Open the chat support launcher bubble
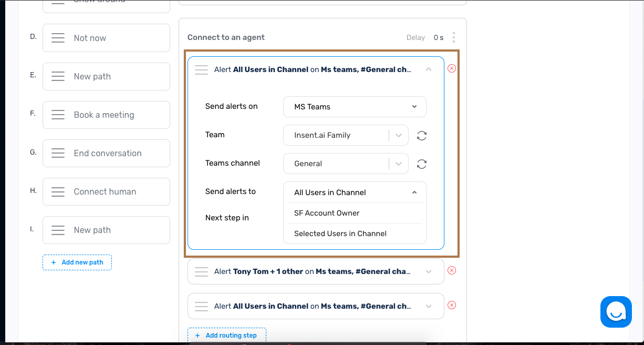 (616, 311)
